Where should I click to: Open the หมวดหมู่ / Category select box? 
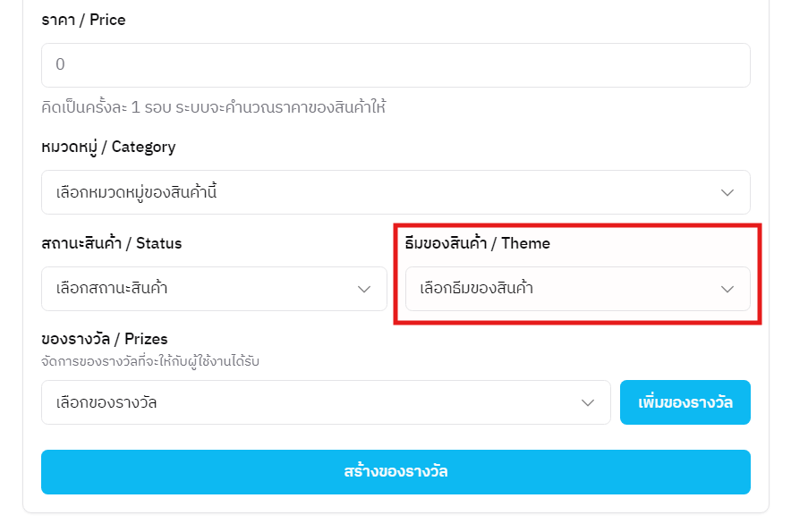click(x=395, y=192)
